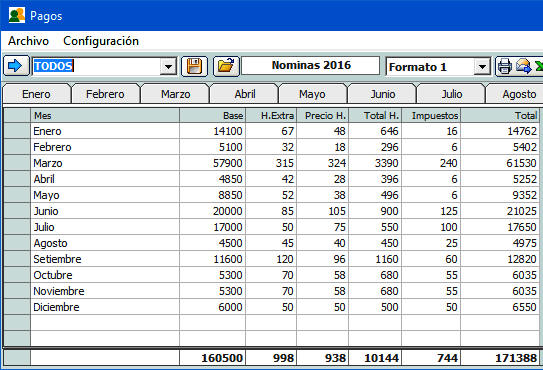Screen dimensions: 543x370
Task: Click the TODOS text input field
Action: [x=96, y=66]
